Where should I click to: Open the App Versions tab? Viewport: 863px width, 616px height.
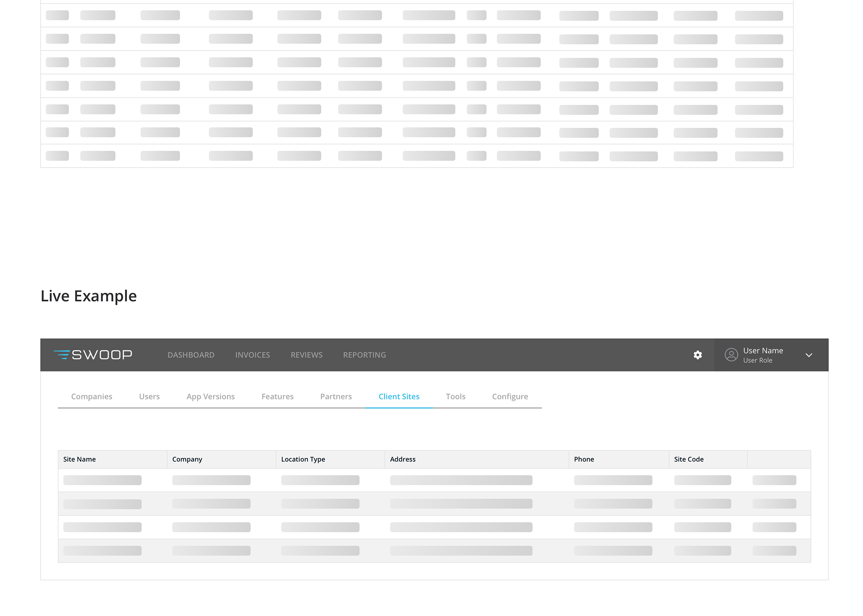pos(210,396)
